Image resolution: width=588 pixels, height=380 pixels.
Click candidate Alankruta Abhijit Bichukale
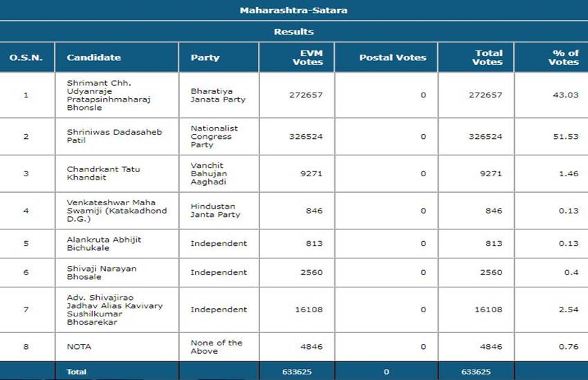pyautogui.click(x=104, y=243)
